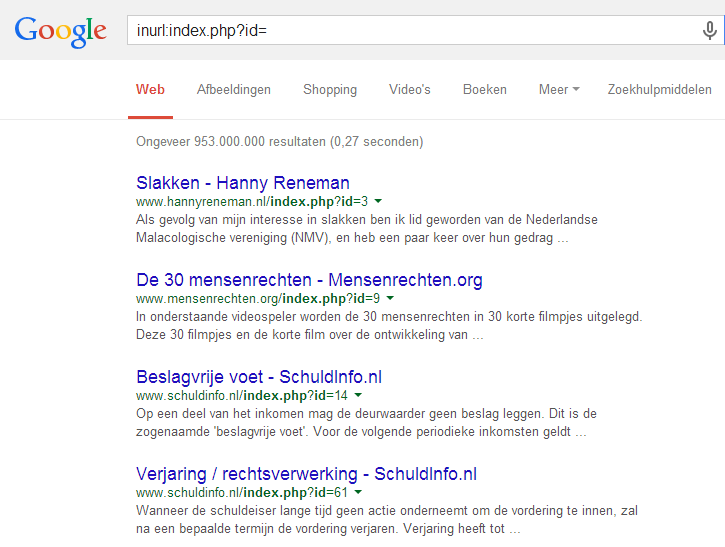Open Beslagvrije voet - SchuldInfo.nl result
This screenshot has width=725, height=547.
[259, 377]
